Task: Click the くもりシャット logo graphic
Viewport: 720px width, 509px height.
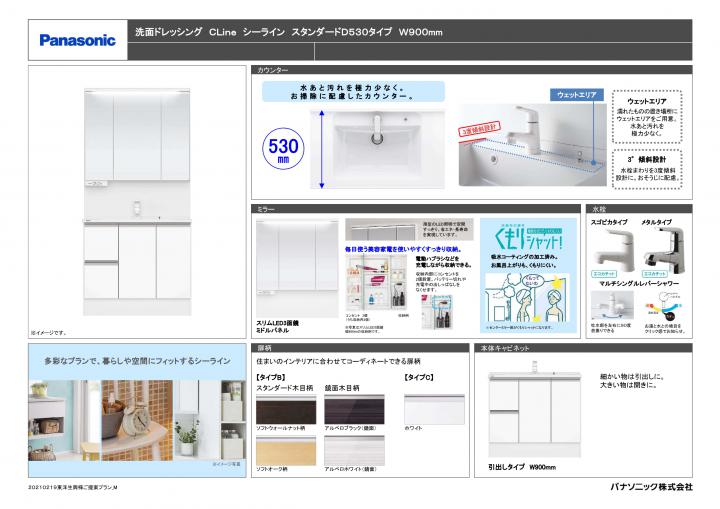Action: pos(528,238)
